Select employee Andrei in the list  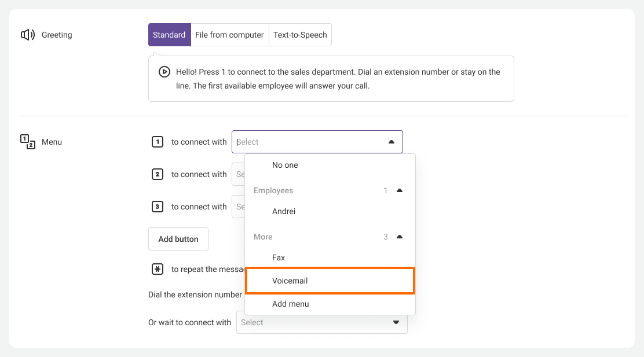tap(284, 211)
